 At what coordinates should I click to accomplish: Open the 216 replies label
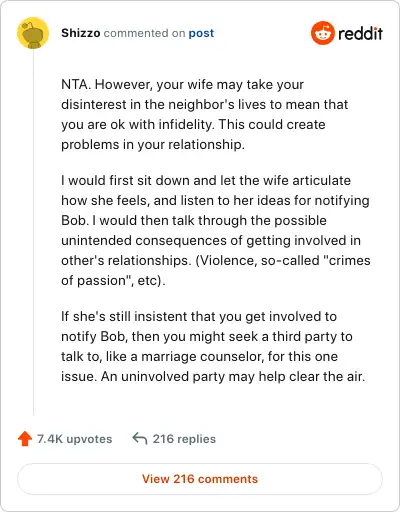click(x=184, y=439)
